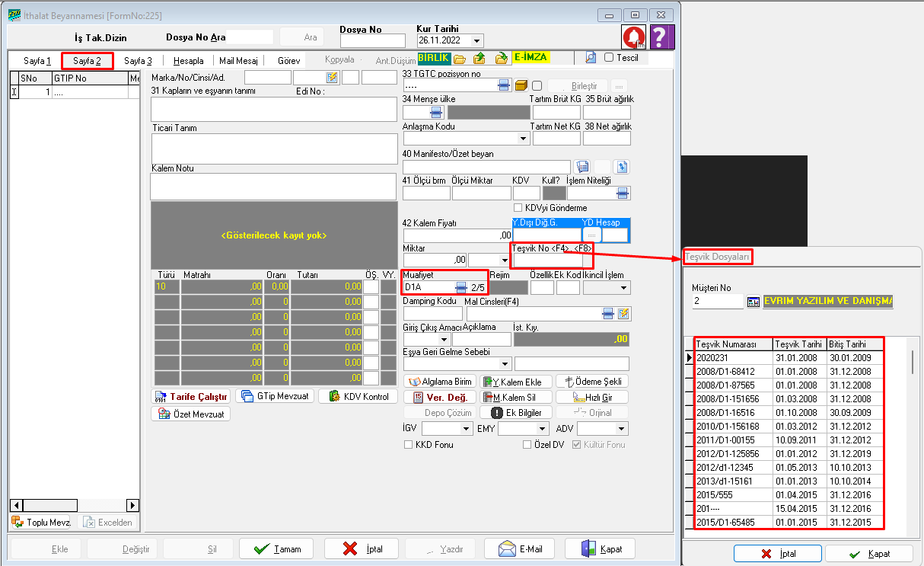
Task: Click the document preview magnifier icon
Action: click(591, 57)
